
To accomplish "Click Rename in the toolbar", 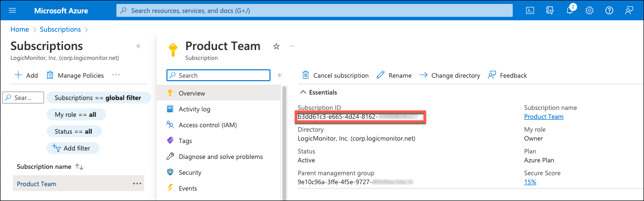I will [394, 75].
